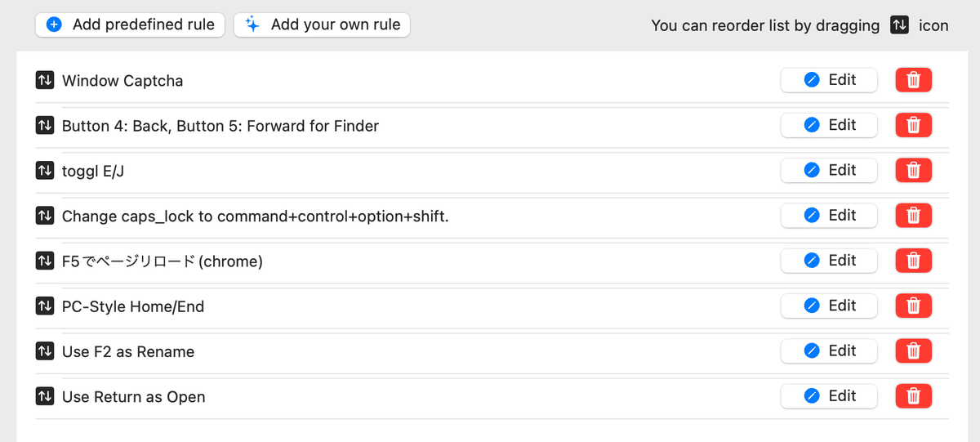980x442 pixels.
Task: Edit the Window Captcha rule
Action: (x=830, y=80)
